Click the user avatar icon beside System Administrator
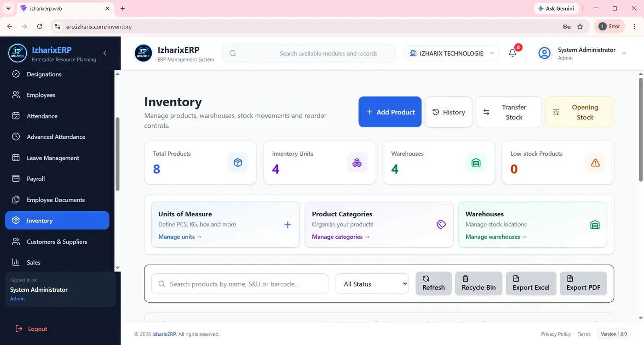The height and width of the screenshot is (345, 644). 545,53
